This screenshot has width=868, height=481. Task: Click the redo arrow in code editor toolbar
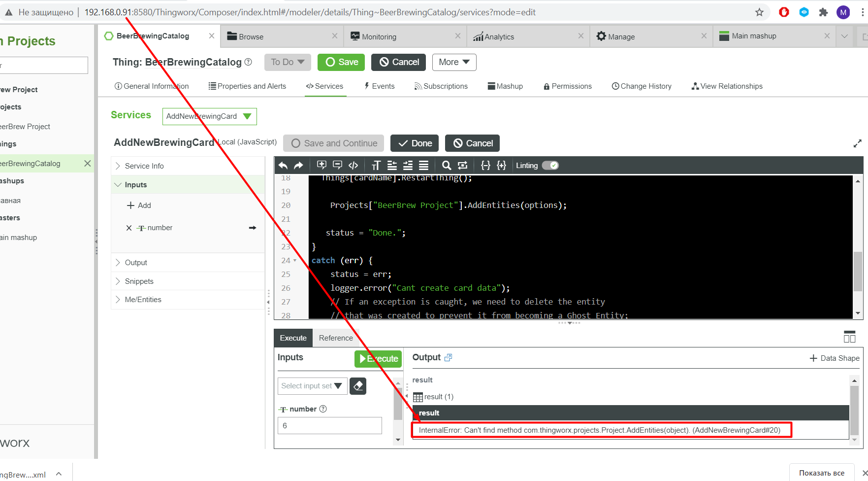click(x=298, y=166)
